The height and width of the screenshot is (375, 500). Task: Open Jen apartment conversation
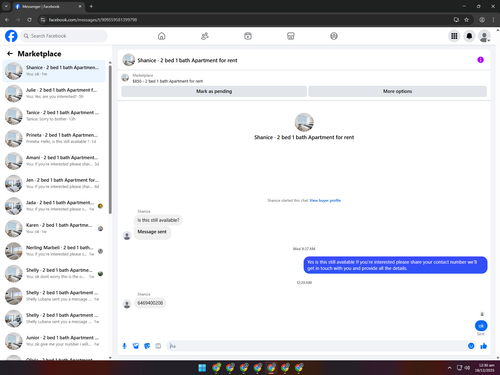(54, 183)
